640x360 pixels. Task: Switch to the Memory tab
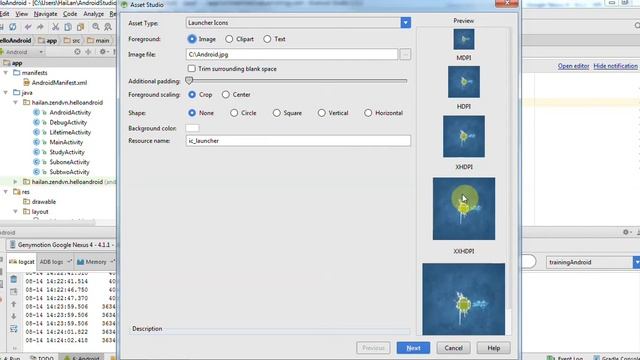click(95, 262)
